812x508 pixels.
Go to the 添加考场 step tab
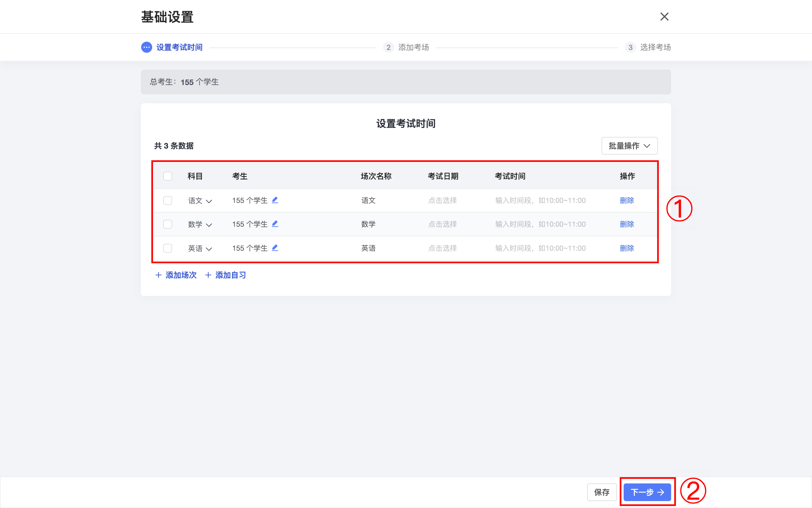coord(413,47)
